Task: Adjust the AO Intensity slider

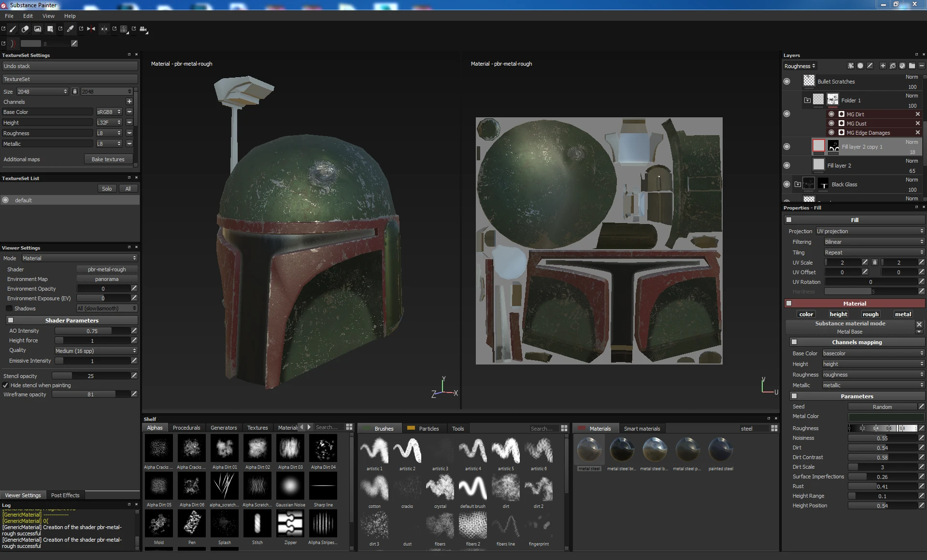Action: [92, 331]
